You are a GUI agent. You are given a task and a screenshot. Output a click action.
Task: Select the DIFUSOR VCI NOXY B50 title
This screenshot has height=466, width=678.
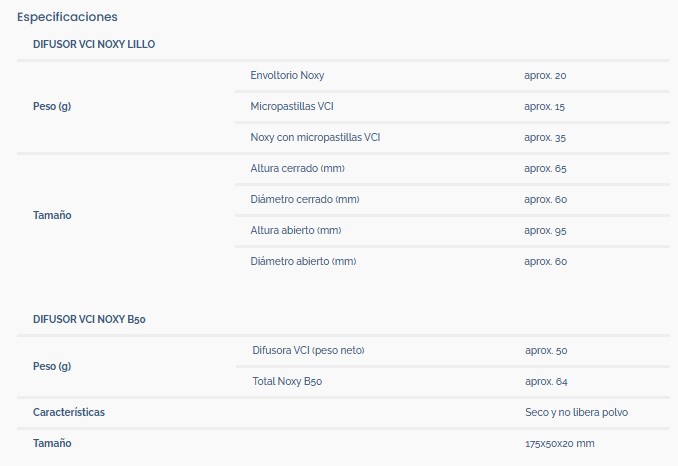pos(89,319)
